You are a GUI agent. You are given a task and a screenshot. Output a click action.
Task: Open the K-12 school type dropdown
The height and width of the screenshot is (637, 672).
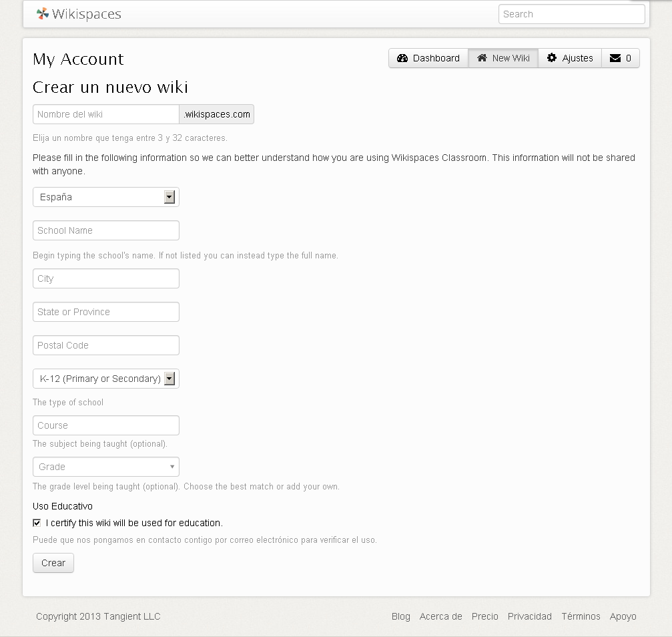(x=106, y=379)
